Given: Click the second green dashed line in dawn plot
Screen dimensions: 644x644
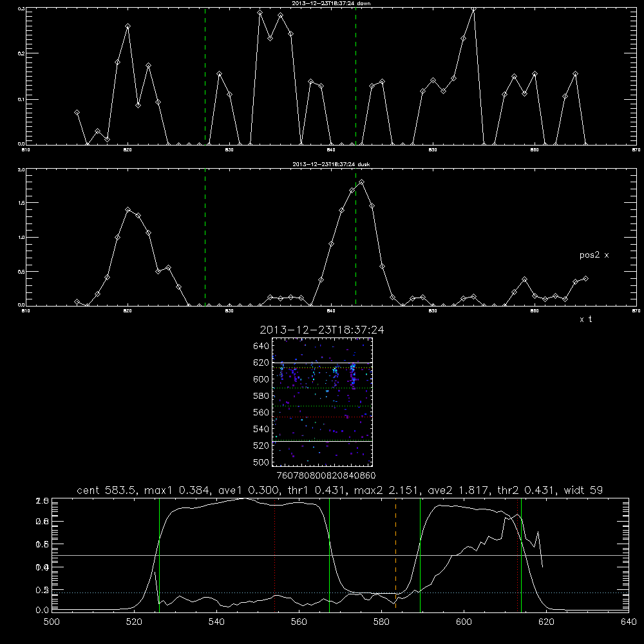Looking at the screenshot, I should pyautogui.click(x=355, y=77).
